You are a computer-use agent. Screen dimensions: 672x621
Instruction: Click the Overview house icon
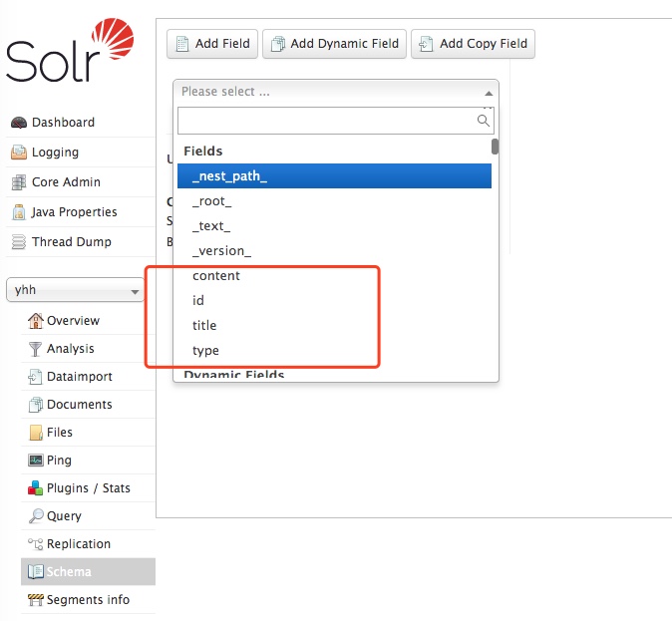(x=36, y=321)
